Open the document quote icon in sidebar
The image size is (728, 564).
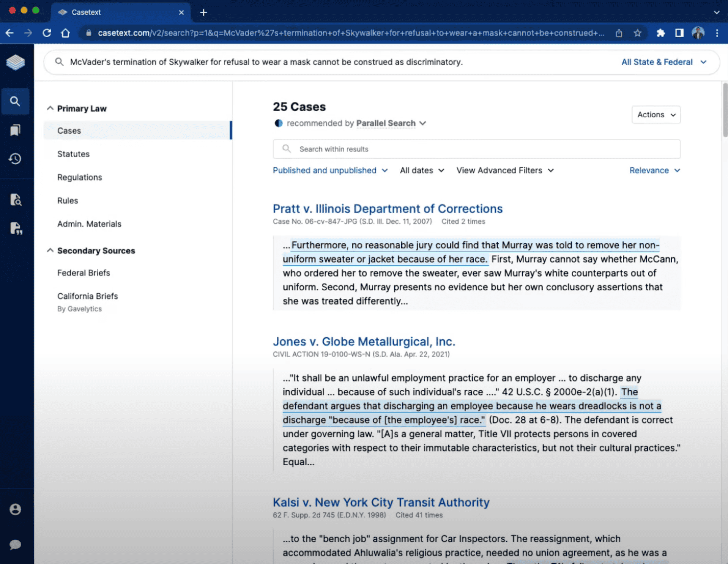click(x=16, y=228)
